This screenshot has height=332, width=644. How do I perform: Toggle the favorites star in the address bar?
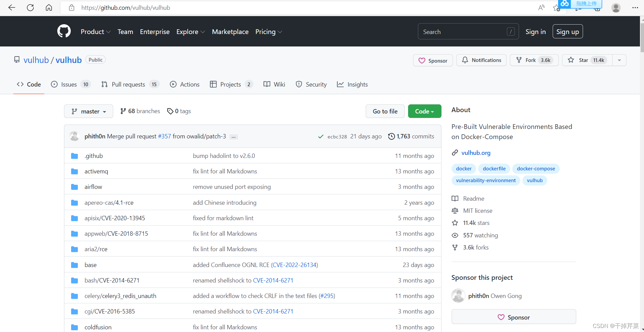point(556,7)
